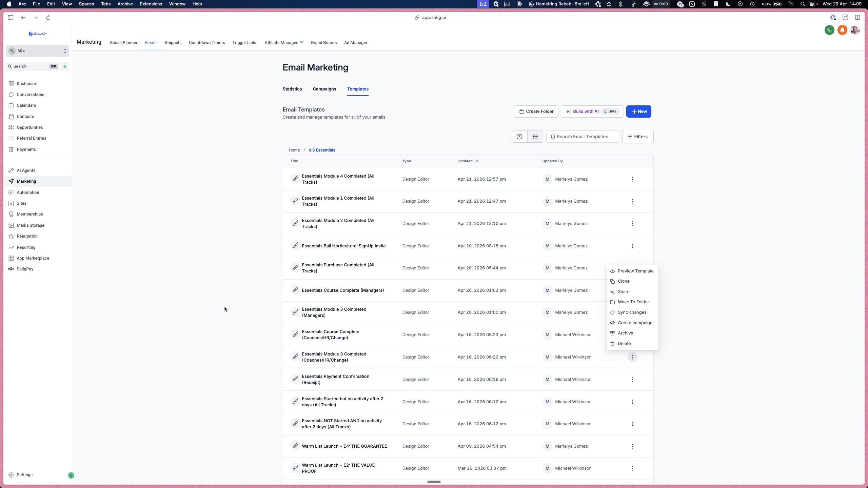Switch to the Statistics tab
The width and height of the screenshot is (868, 488).
[x=292, y=89]
